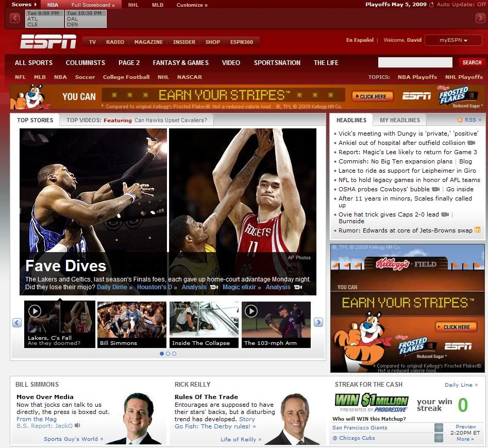Click the carousel left arrow button
Viewport: 488px width, 448px height.
17,322
